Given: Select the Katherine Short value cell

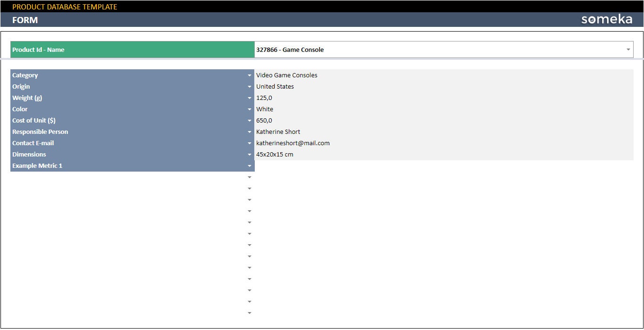Looking at the screenshot, I should (x=278, y=132).
